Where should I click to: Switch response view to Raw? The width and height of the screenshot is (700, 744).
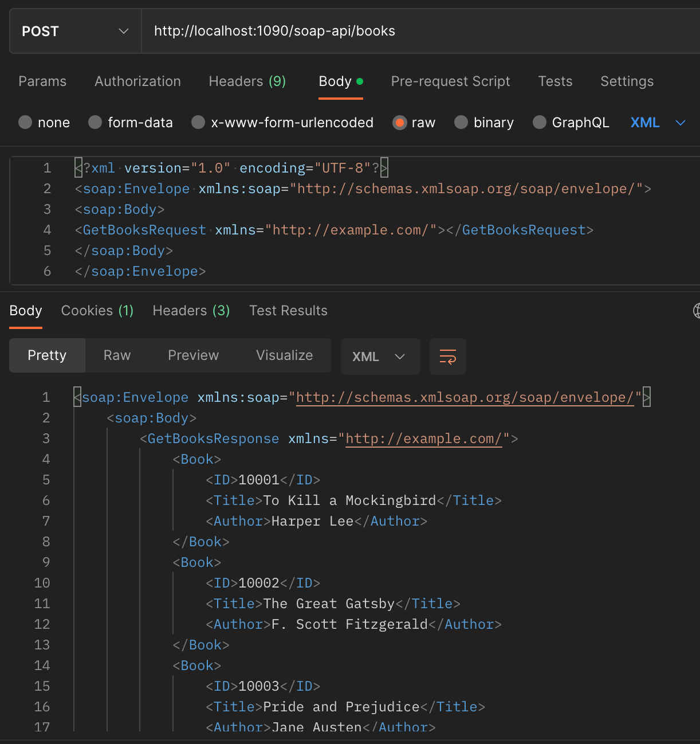117,355
